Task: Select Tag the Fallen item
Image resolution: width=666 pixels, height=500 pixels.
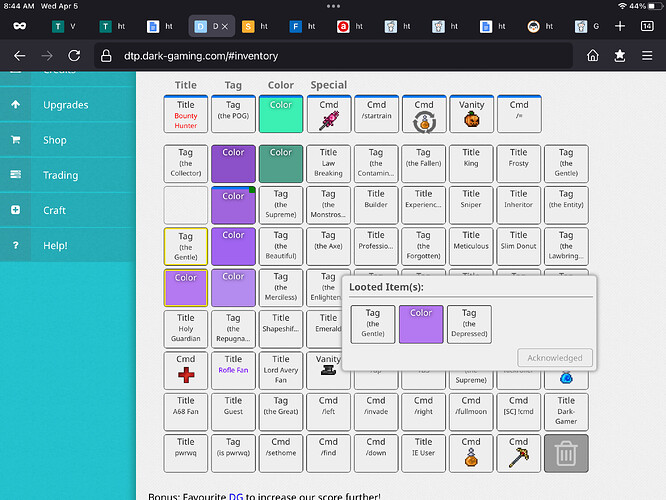Action: pyautogui.click(x=423, y=164)
